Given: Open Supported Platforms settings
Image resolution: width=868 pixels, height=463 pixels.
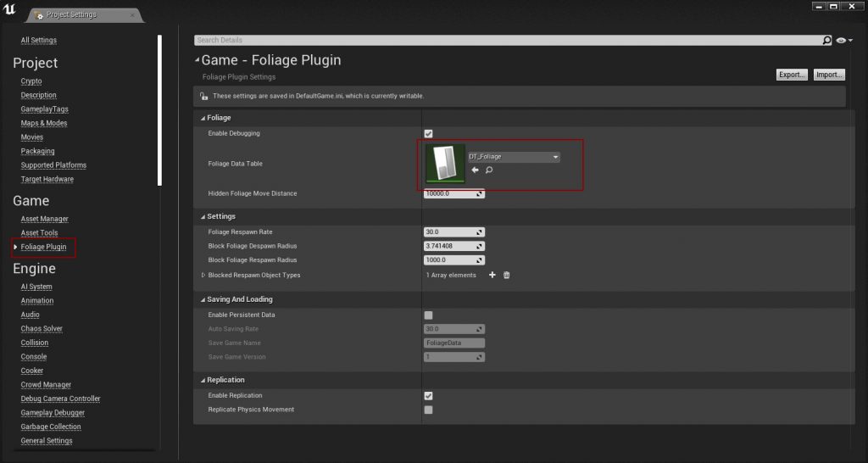Looking at the screenshot, I should point(53,165).
